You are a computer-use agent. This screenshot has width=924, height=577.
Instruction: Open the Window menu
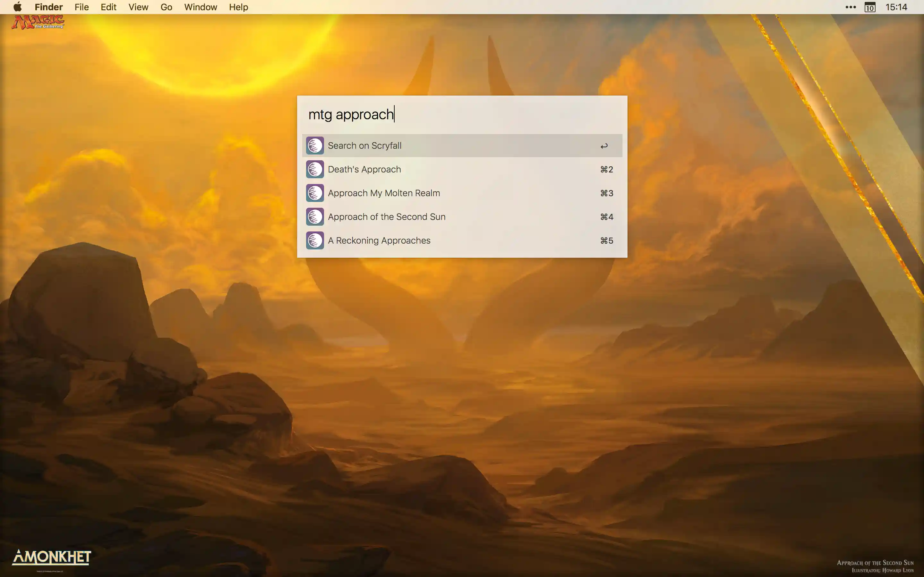[201, 7]
